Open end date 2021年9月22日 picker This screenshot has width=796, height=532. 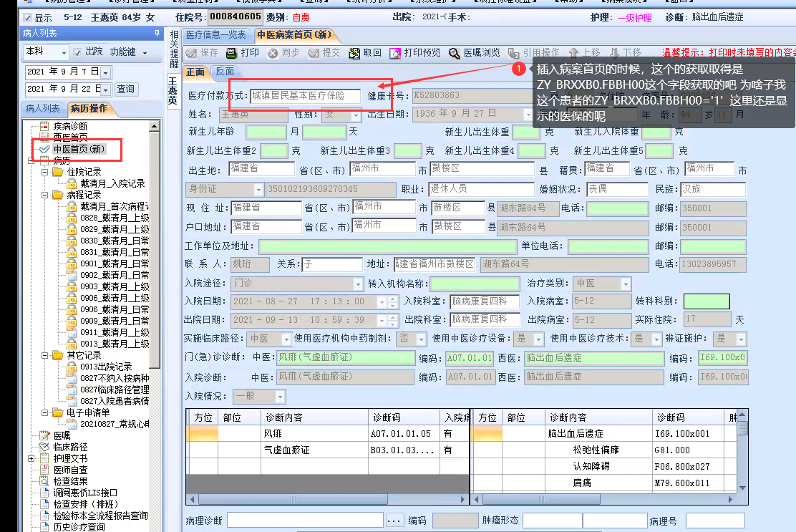click(106, 90)
